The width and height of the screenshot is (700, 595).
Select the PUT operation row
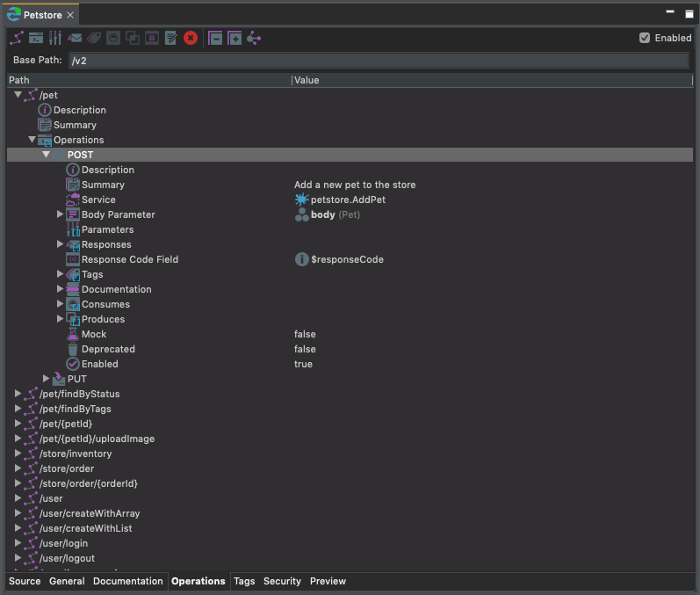pyautogui.click(x=76, y=379)
